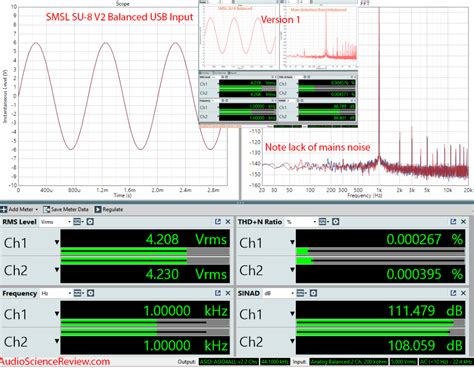Close the THD+N Ratio meter panel
Viewport: 474px width, 369px height.
(x=463, y=222)
